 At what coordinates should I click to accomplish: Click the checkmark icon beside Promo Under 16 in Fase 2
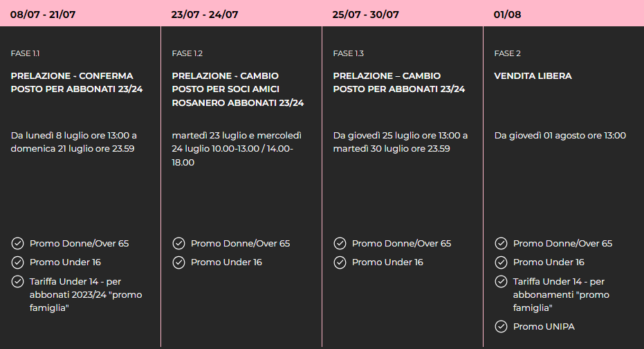[x=501, y=262]
